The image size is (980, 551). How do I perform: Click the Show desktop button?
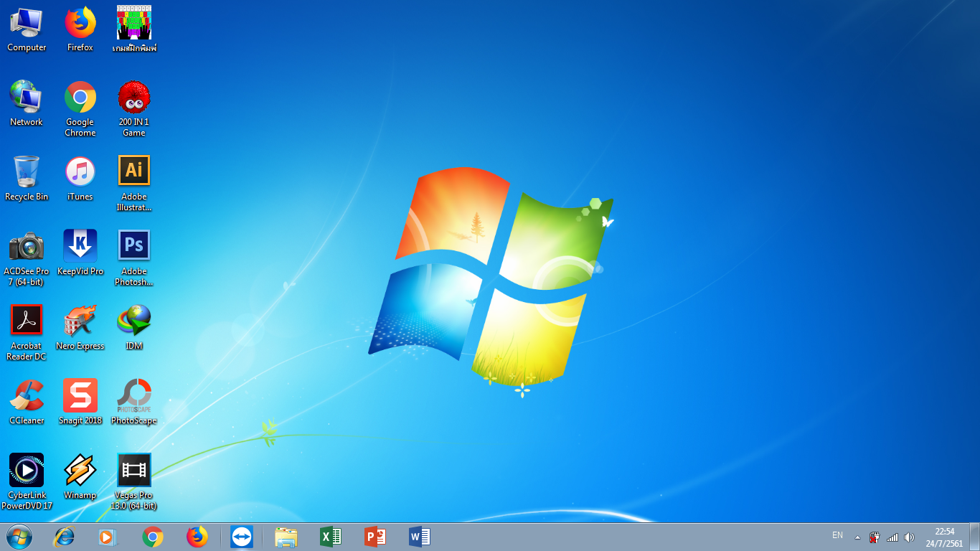tap(974, 537)
